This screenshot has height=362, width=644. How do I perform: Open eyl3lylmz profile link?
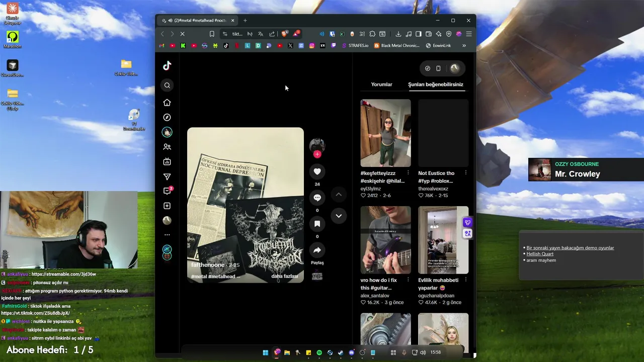[370, 189]
